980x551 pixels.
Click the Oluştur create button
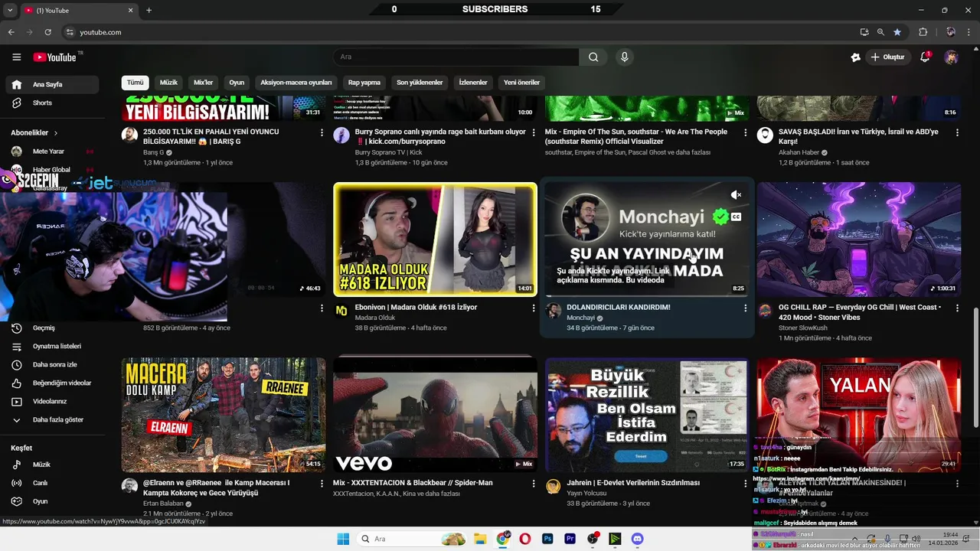tap(888, 57)
